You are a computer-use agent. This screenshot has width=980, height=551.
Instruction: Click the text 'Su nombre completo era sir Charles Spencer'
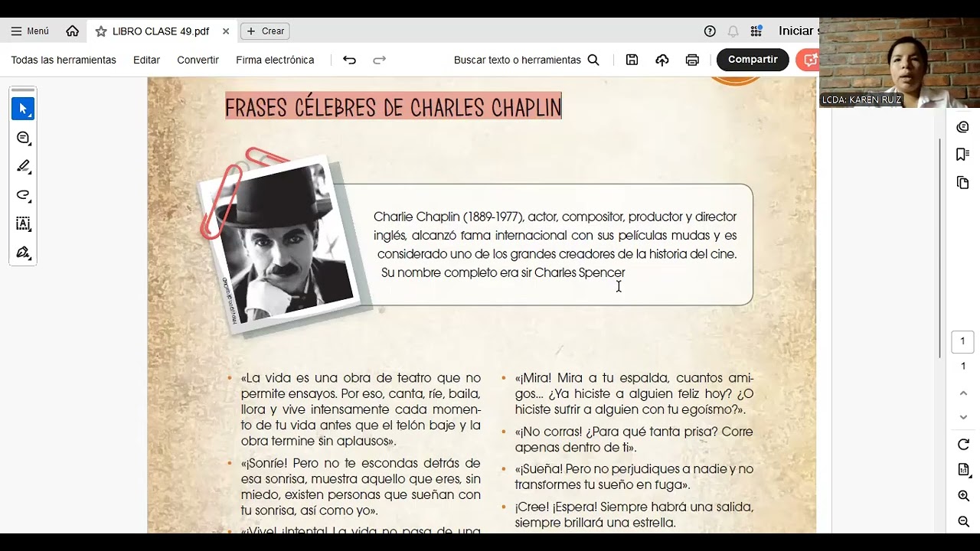point(503,272)
